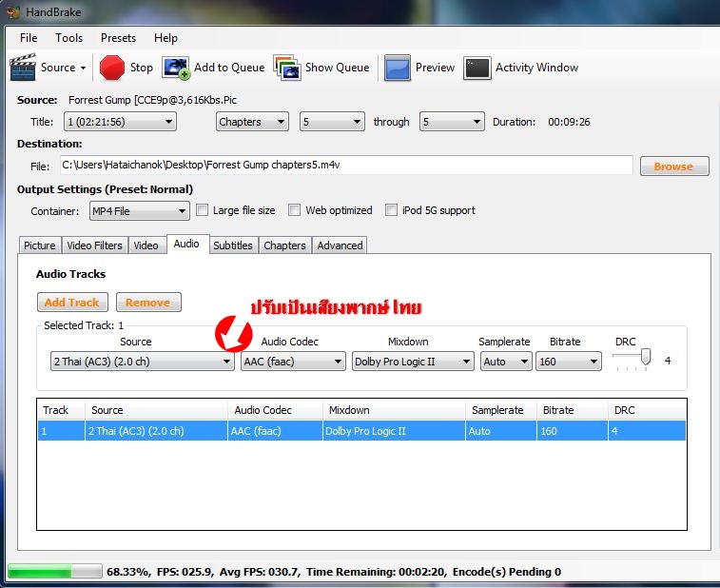Click the 'AAC (faac)' cell in track row
This screenshot has height=588, width=720.
[x=275, y=431]
